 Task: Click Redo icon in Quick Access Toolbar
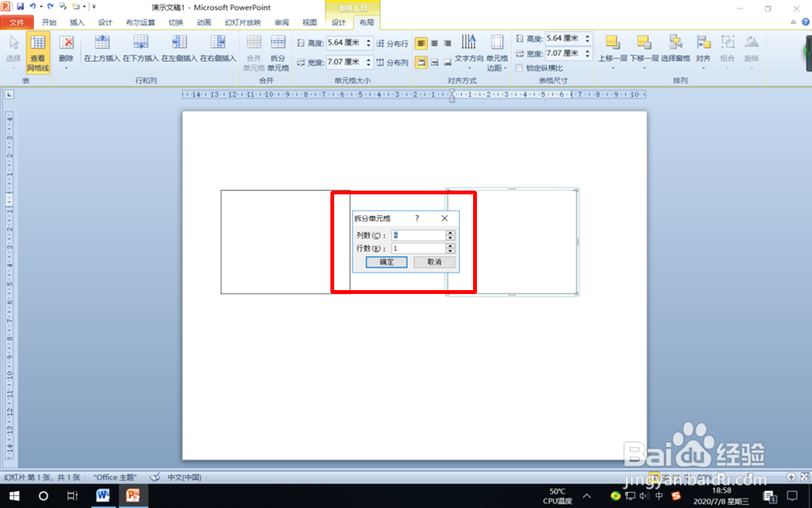[x=51, y=7]
